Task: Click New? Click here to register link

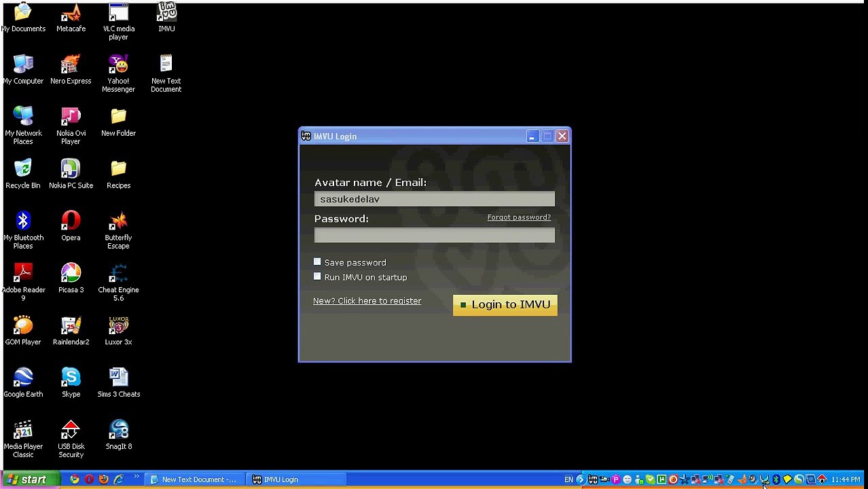Action: (367, 301)
